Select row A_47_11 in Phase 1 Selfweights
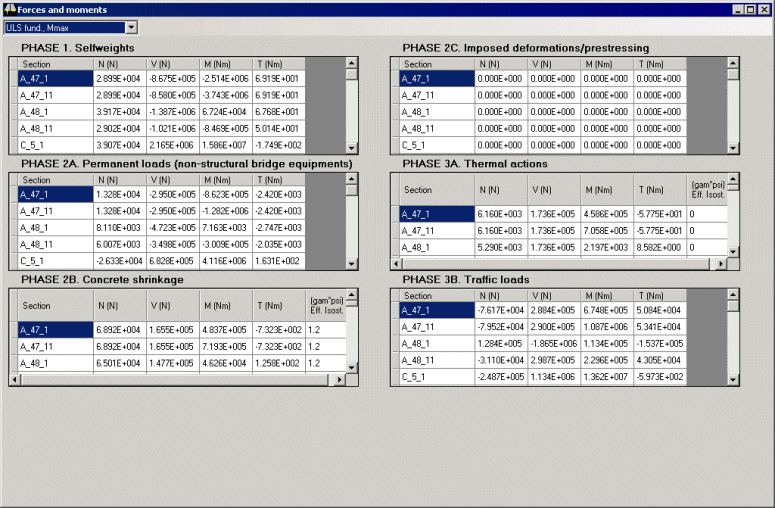 pyautogui.click(x=56, y=94)
